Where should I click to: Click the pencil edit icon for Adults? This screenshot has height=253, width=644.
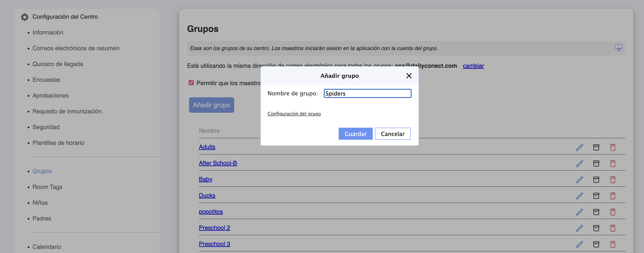[580, 147]
